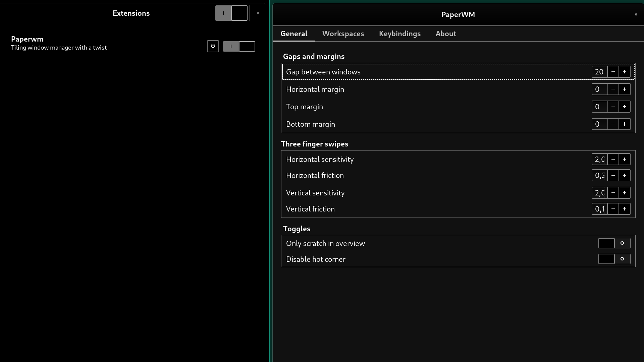Viewport: 644px width, 362px height.
Task: Select the Gap between windows label
Action: [x=323, y=72]
